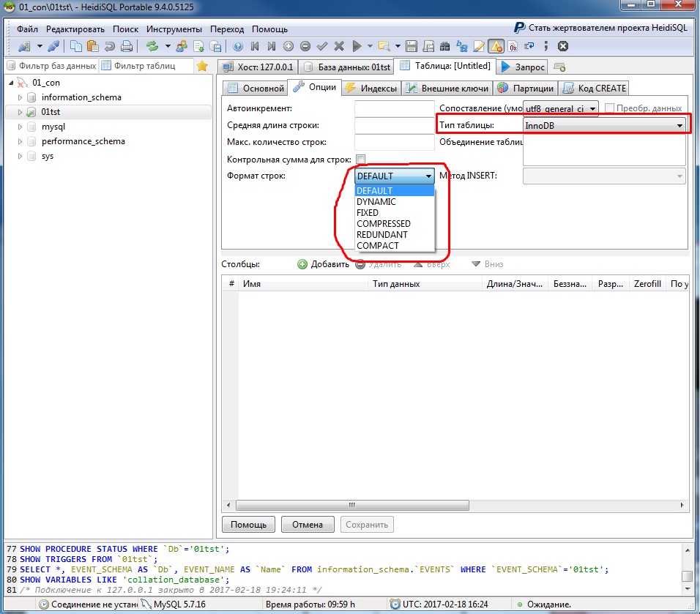700x614 pixels.
Task: Select COMPRESSED in row format list
Action: [384, 224]
